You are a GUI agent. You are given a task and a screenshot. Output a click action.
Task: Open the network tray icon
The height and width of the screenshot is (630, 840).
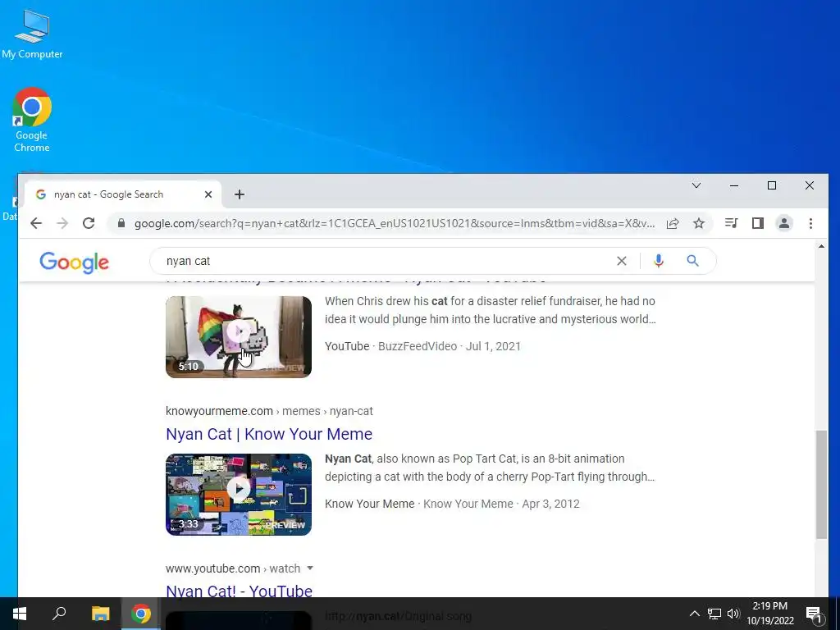point(714,614)
